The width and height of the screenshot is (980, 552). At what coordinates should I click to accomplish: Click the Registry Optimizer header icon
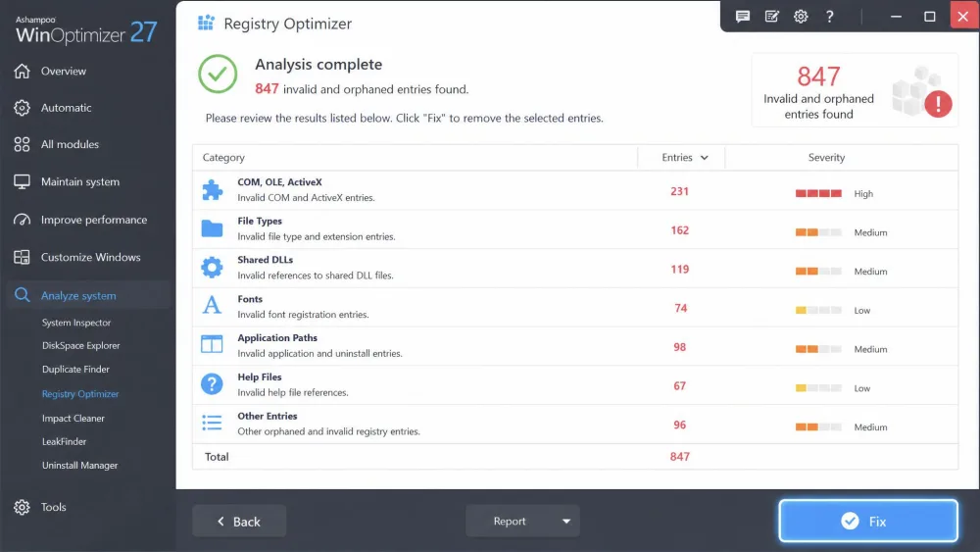(206, 24)
